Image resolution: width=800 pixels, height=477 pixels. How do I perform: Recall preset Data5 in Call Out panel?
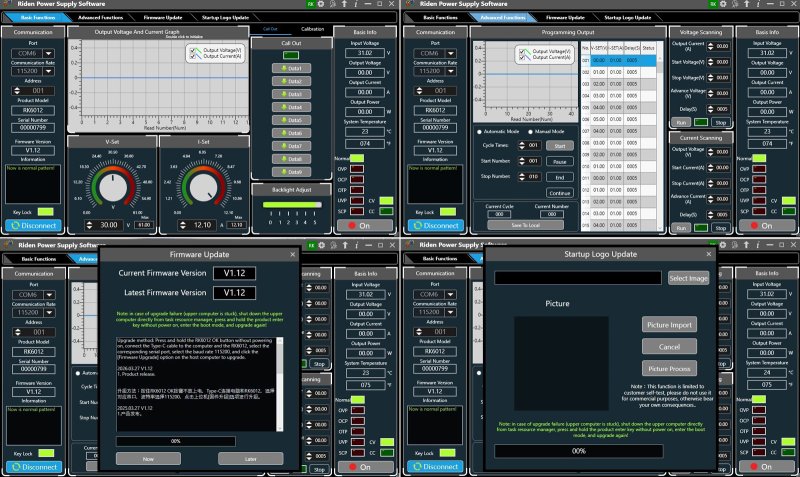tap(291, 120)
